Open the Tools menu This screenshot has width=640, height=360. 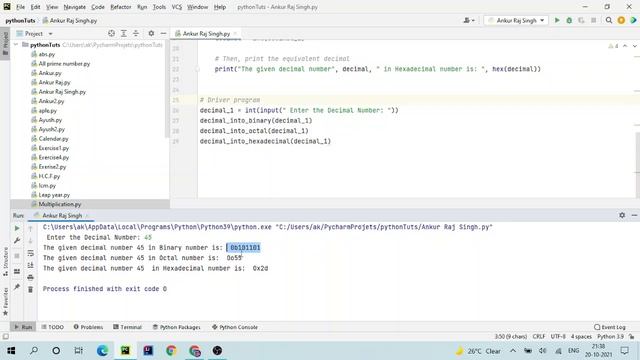coord(159,7)
